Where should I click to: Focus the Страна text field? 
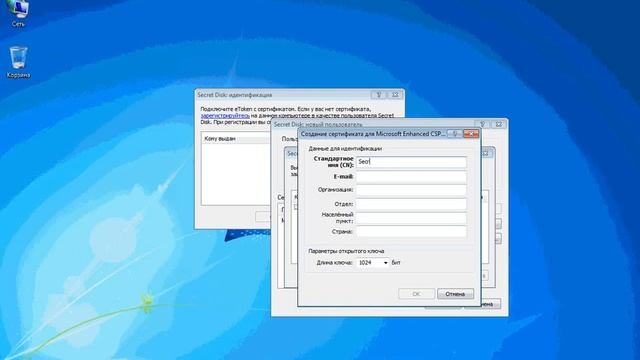[x=411, y=231]
